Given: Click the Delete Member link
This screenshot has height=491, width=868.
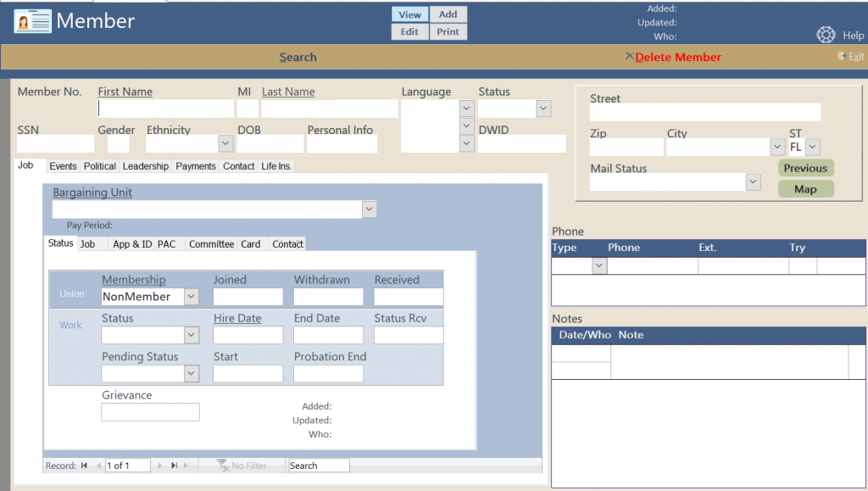Looking at the screenshot, I should click(678, 57).
